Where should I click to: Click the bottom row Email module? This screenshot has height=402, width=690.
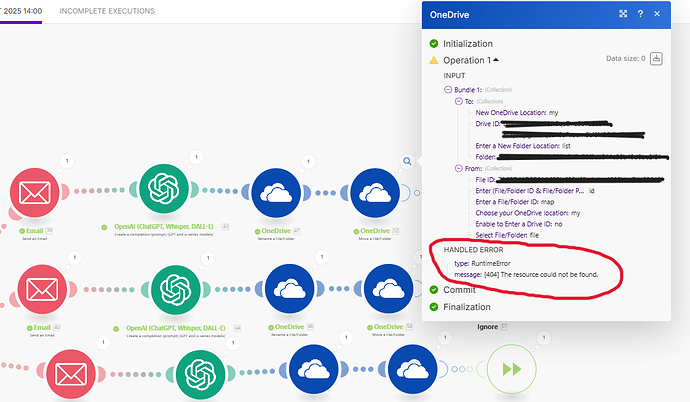coord(71,374)
